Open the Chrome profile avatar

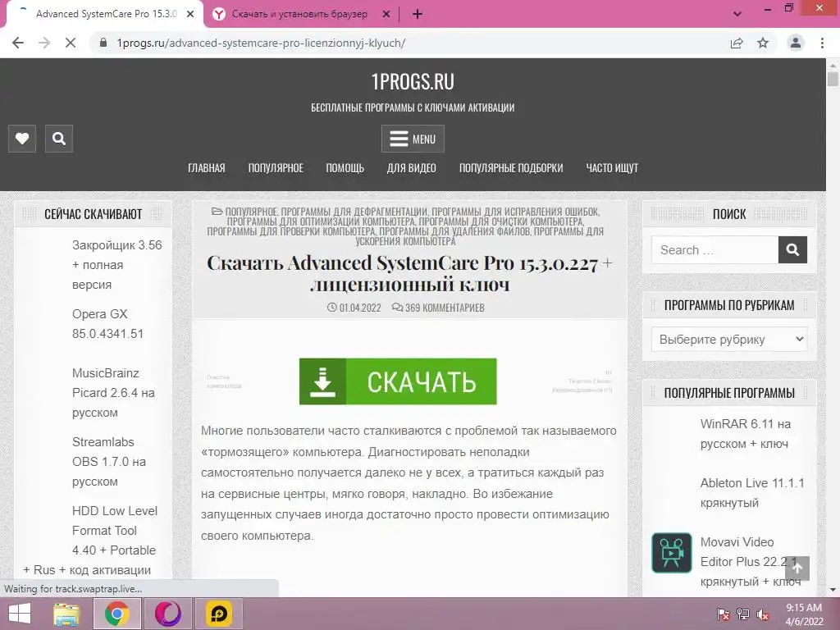(x=796, y=43)
